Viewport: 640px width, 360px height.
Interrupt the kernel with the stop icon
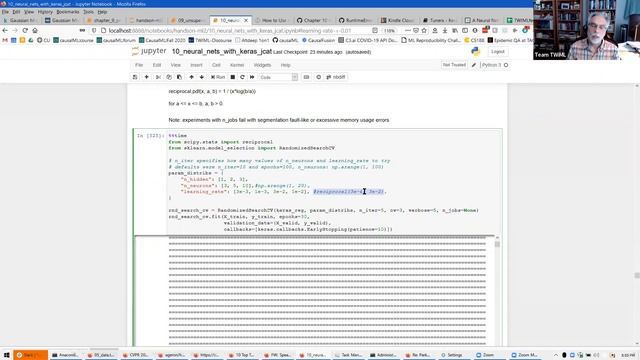[233, 77]
